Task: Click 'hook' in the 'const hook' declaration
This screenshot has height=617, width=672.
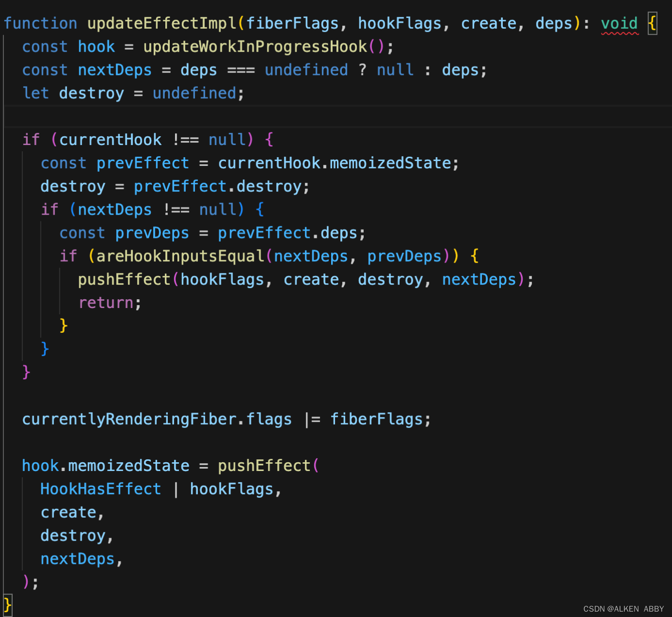Action: [96, 47]
